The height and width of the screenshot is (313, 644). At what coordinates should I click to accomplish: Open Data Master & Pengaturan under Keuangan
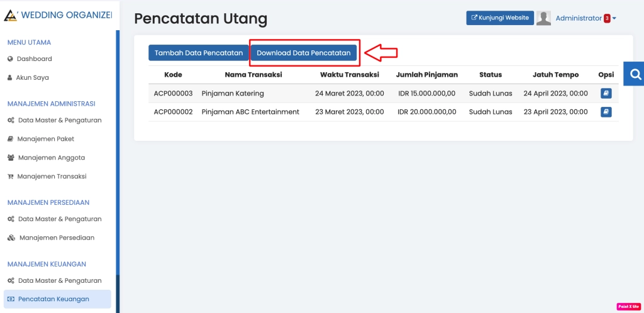pyautogui.click(x=59, y=281)
